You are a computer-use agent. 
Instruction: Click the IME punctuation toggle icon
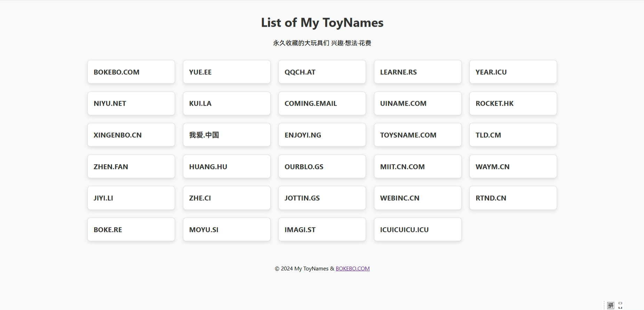[620, 305]
